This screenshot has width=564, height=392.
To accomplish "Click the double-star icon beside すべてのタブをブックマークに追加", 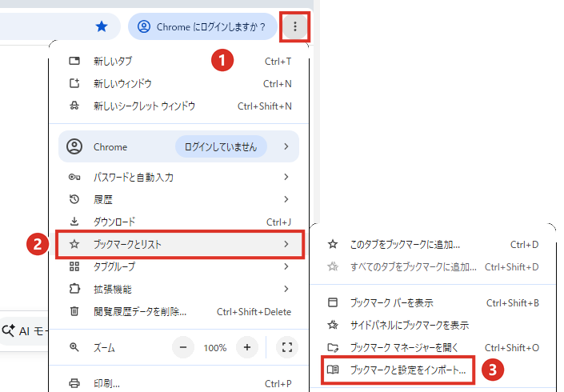I will (x=333, y=267).
